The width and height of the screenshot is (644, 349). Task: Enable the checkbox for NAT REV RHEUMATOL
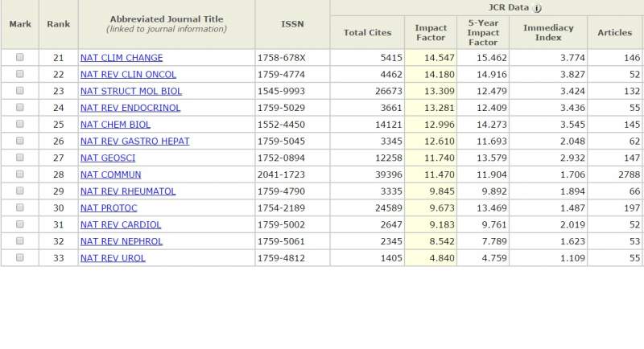(x=19, y=191)
